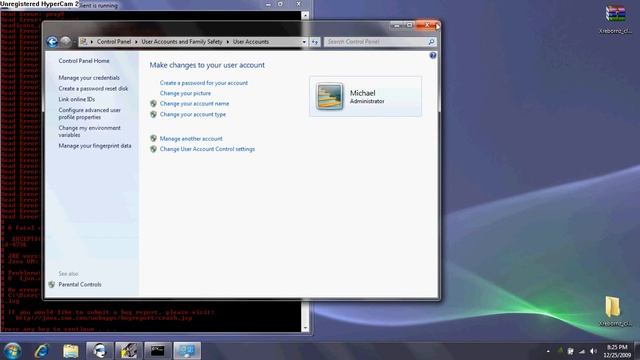Click shield icon beside Manage another account
Image resolution: width=640 pixels, height=360 pixels.
coord(153,139)
